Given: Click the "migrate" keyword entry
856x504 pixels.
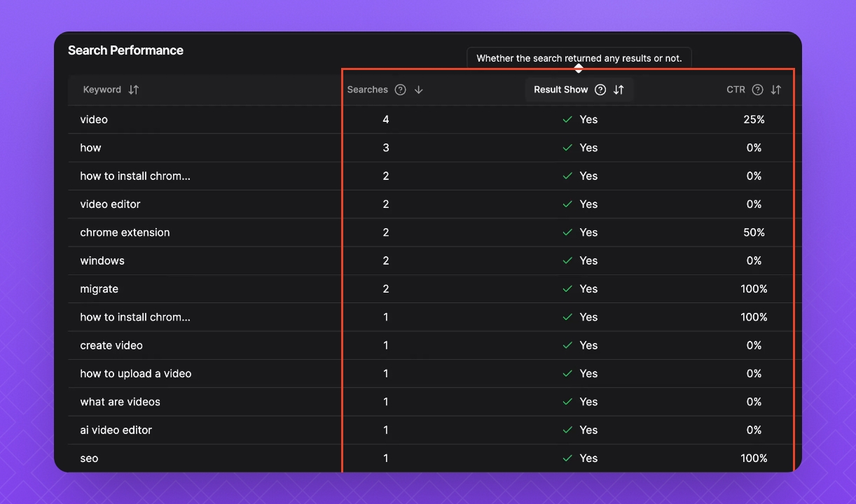Looking at the screenshot, I should [x=99, y=289].
